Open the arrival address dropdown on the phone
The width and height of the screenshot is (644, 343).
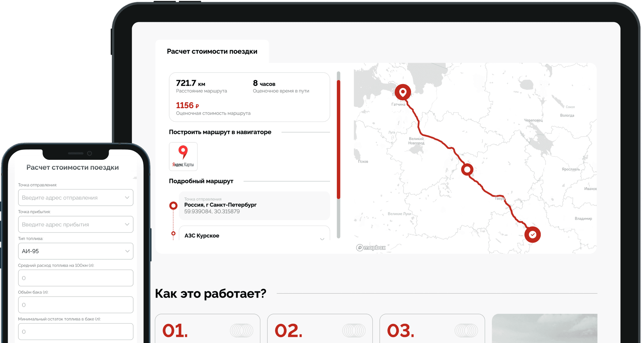click(x=127, y=224)
